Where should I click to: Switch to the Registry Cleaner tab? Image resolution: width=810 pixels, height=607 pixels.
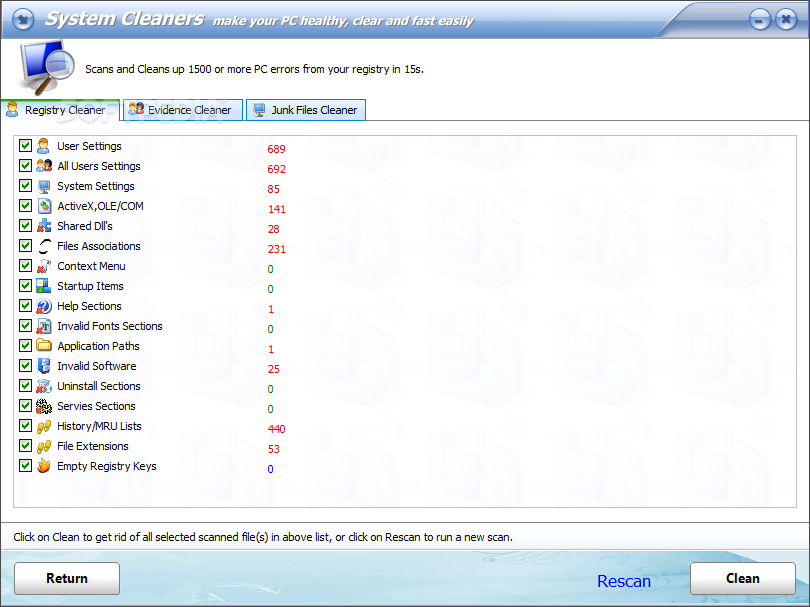click(60, 110)
